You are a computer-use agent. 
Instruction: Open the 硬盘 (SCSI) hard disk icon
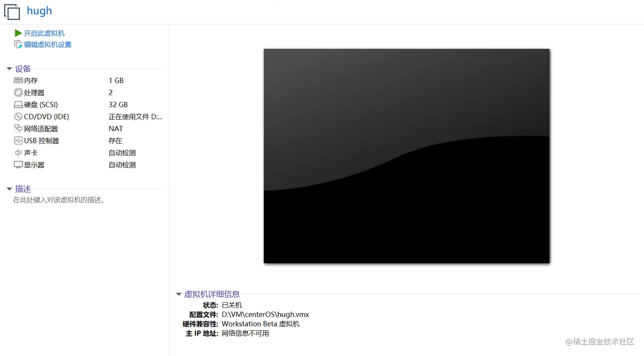(x=18, y=104)
